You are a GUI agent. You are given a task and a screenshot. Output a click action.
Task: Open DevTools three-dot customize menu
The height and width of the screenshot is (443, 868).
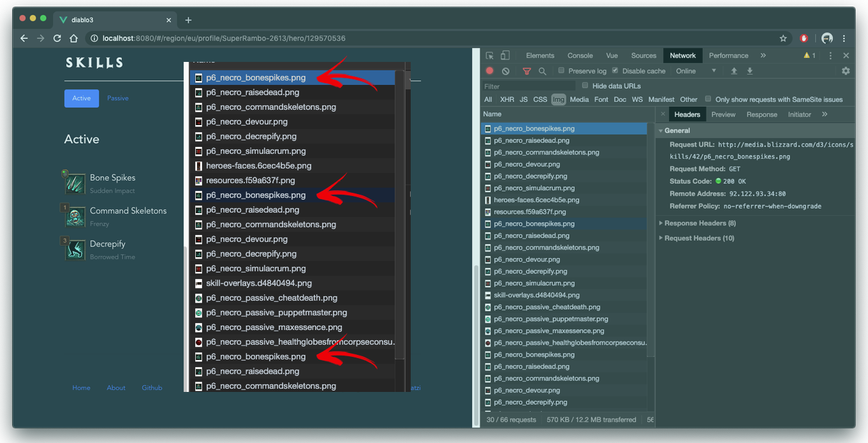click(x=830, y=56)
